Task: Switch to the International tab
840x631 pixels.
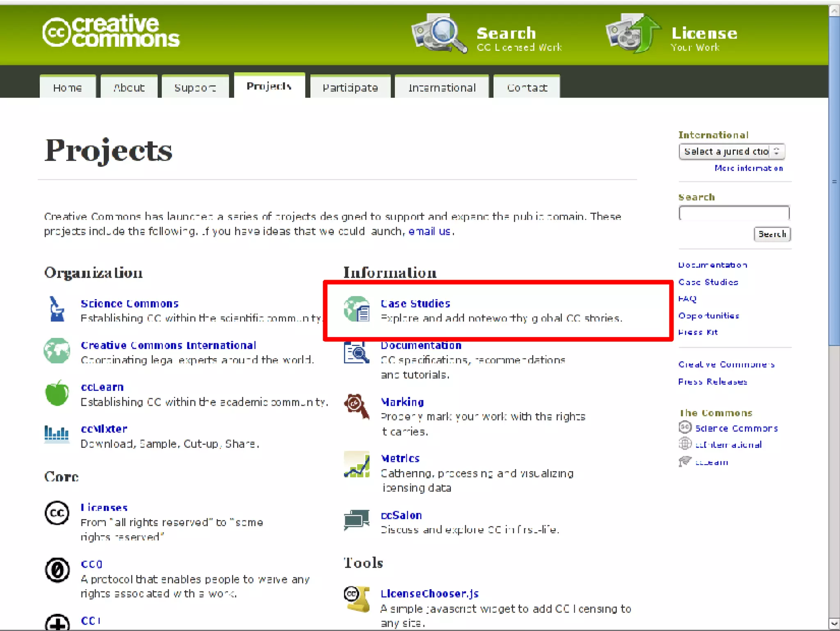Action: pyautogui.click(x=442, y=87)
